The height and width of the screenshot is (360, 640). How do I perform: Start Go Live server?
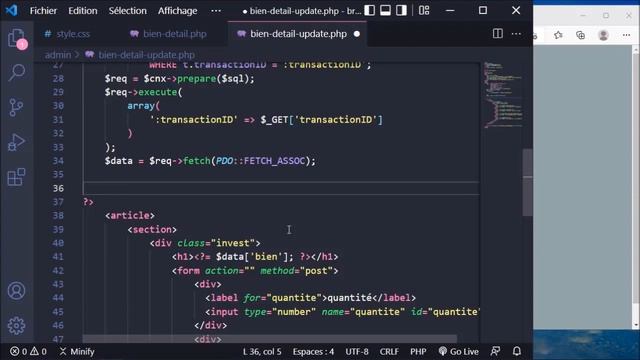coord(458,351)
